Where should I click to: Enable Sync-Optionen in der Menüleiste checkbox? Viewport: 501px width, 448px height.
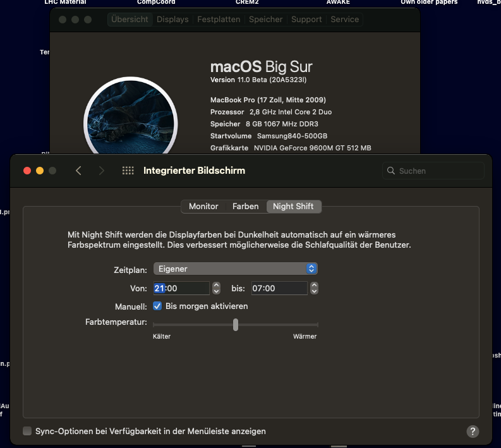pos(27,431)
